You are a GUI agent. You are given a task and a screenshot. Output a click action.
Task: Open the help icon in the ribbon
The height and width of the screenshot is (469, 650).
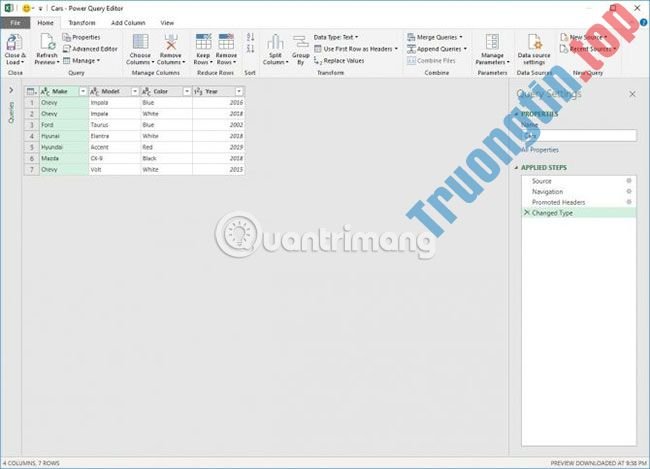coord(644,23)
